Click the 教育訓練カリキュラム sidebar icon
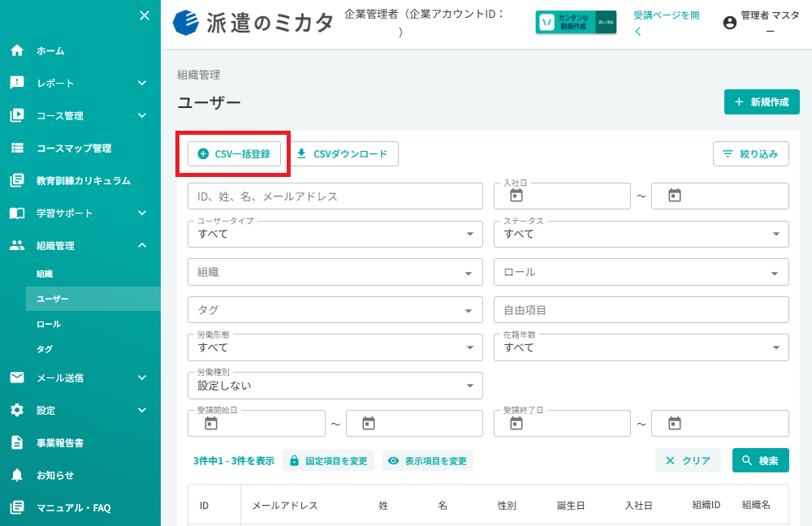 click(17, 180)
